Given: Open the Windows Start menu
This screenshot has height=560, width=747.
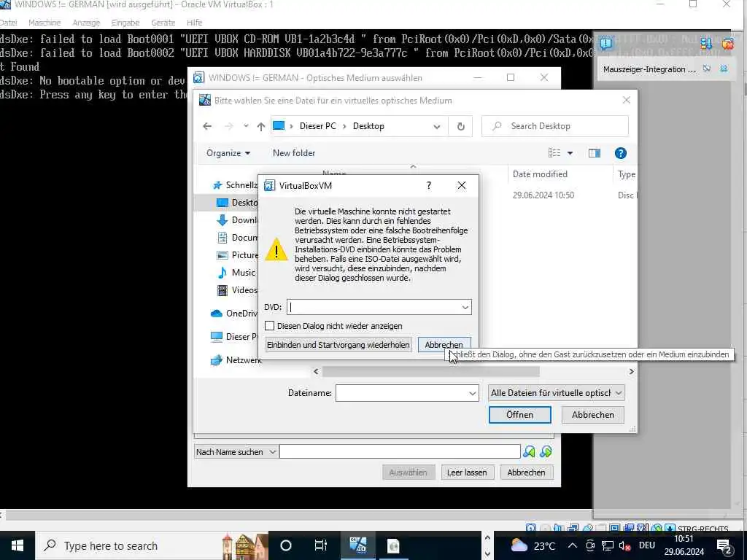Looking at the screenshot, I should (18, 545).
